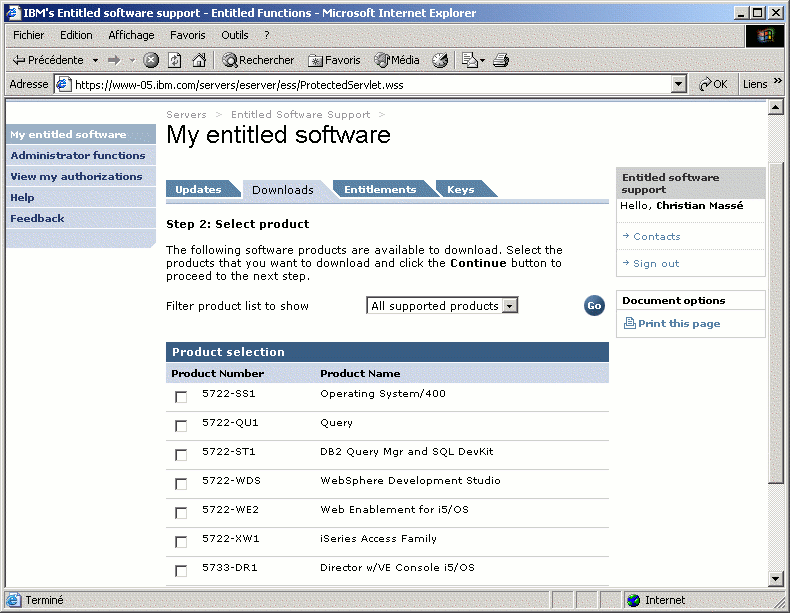Viewport: 790px width, 613px height.
Task: Click the Sign out link
Action: coord(656,263)
